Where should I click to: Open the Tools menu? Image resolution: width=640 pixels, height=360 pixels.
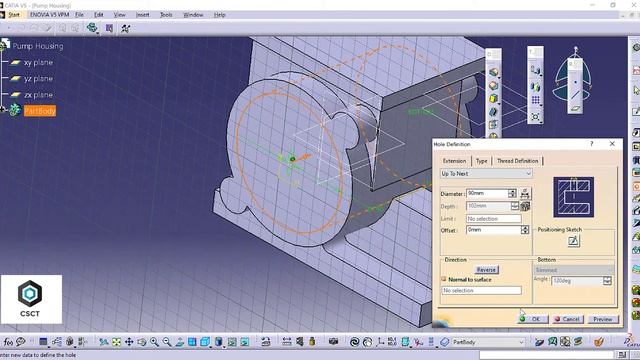(x=166, y=15)
